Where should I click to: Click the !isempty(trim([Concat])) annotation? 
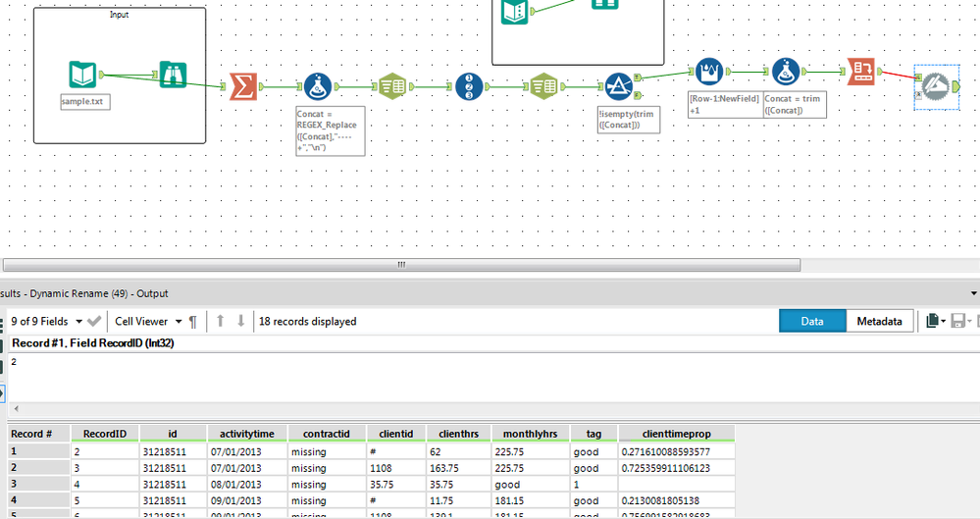click(629, 120)
